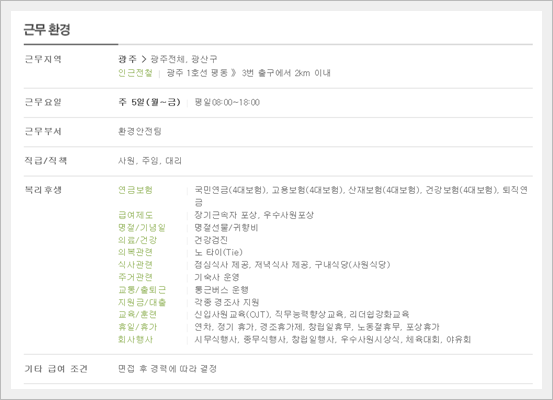Viewport: 553px width, 400px height.
Task: Click the 의료/건강 category label
Action: 138,240
